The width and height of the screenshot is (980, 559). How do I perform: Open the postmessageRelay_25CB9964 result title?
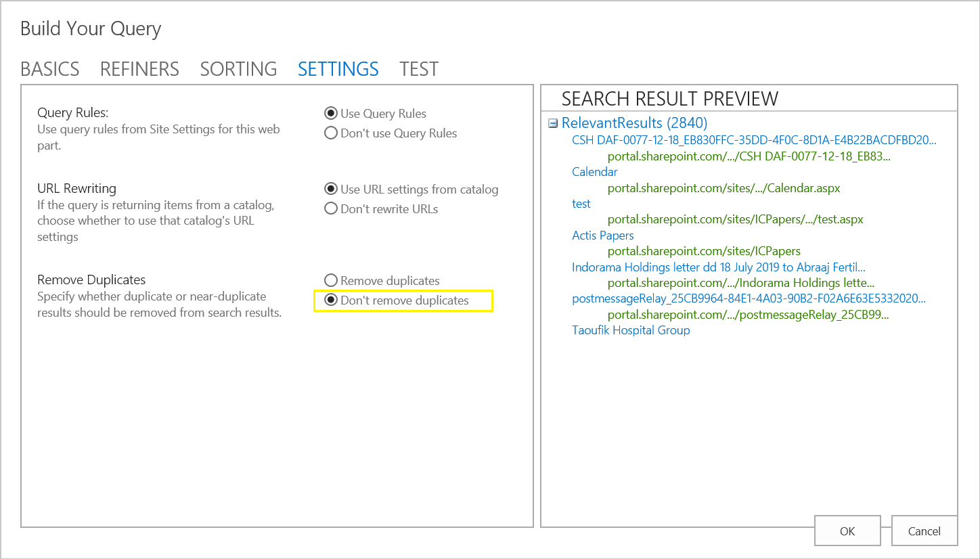pyautogui.click(x=749, y=298)
